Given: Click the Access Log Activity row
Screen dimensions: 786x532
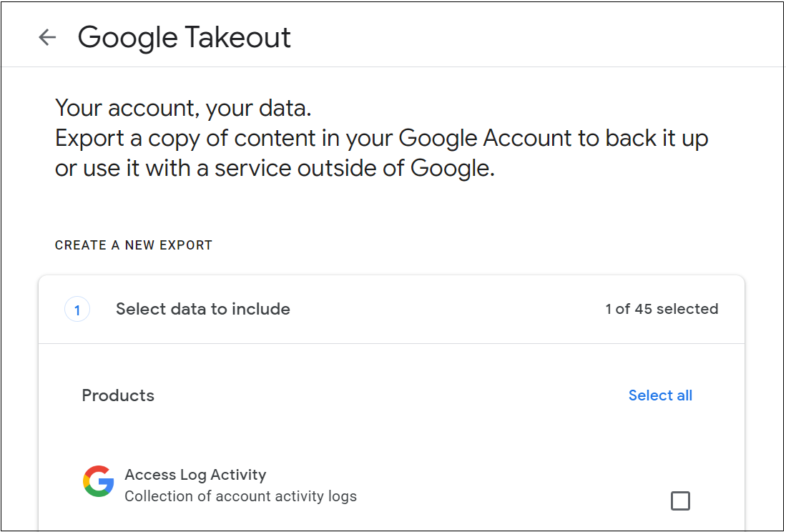Looking at the screenshot, I should pos(195,474).
